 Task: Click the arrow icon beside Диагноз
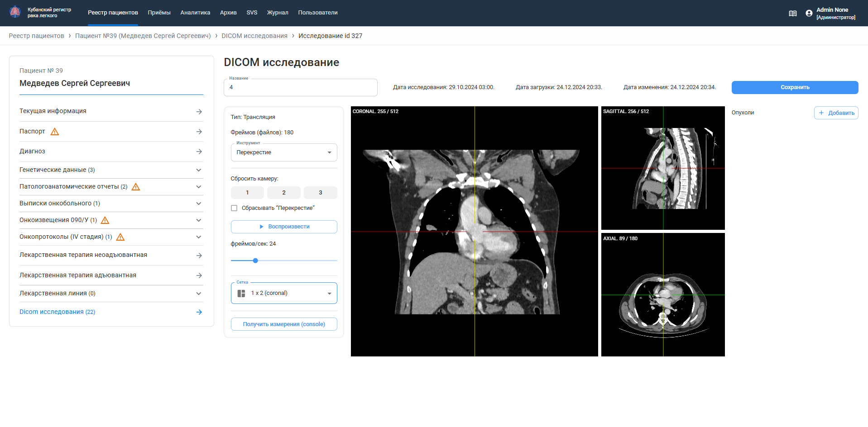(199, 152)
